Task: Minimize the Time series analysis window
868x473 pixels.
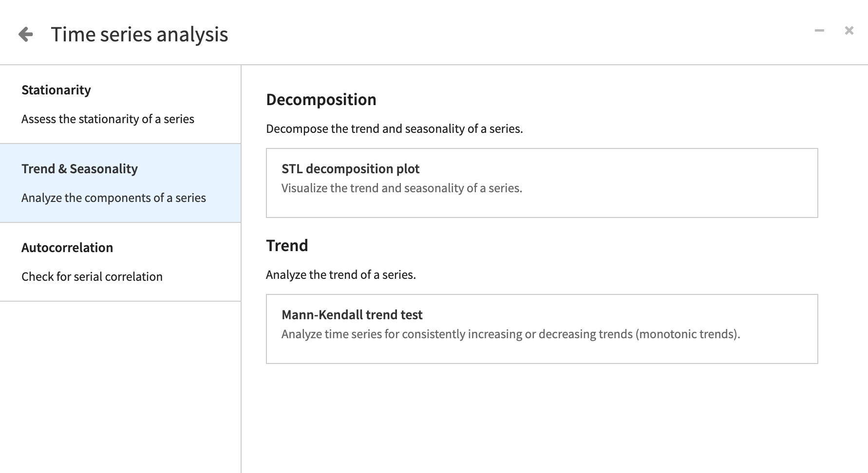Action: click(818, 30)
